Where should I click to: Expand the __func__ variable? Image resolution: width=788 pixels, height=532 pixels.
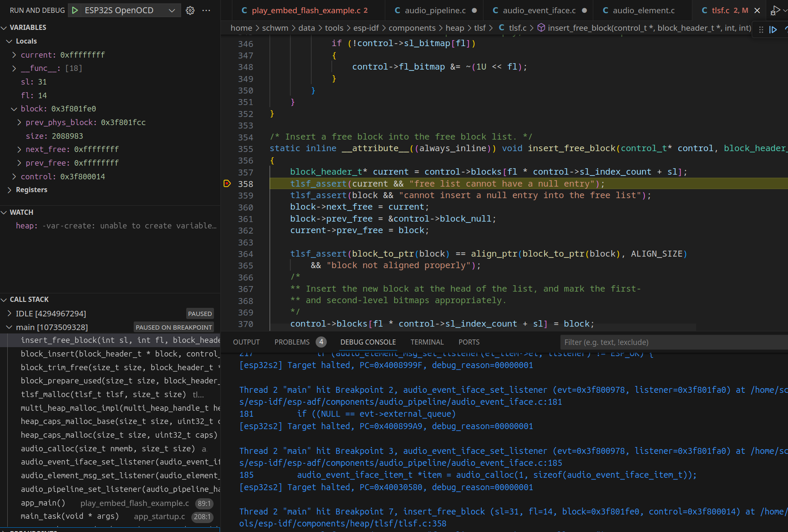(14, 68)
